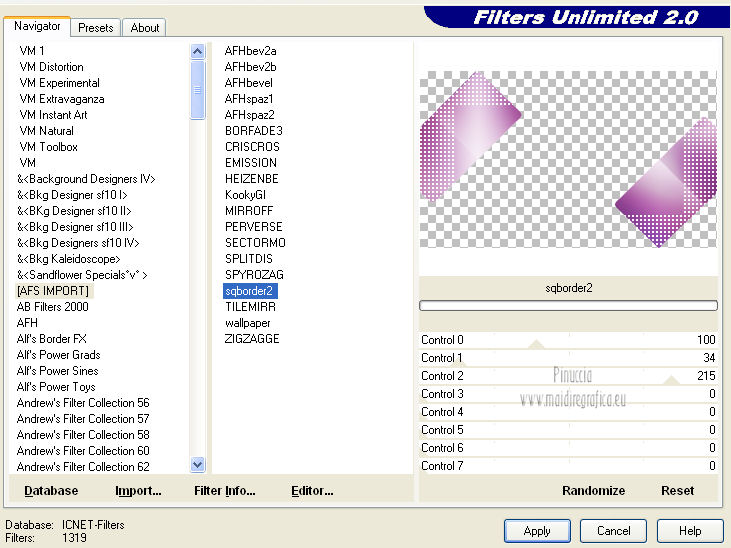Open the Database menu button
This screenshot has width=731, height=548.
click(x=51, y=491)
